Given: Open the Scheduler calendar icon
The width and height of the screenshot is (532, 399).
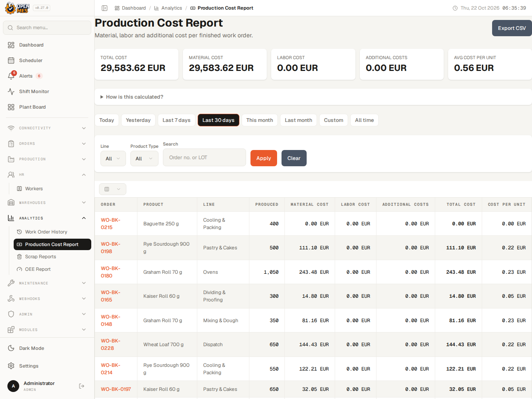Looking at the screenshot, I should point(11,61).
